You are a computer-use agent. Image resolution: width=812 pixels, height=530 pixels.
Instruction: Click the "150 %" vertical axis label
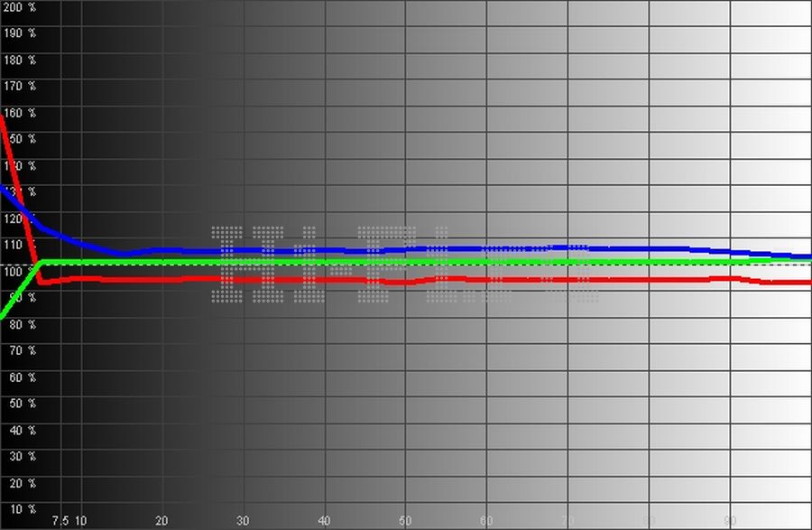click(20, 140)
